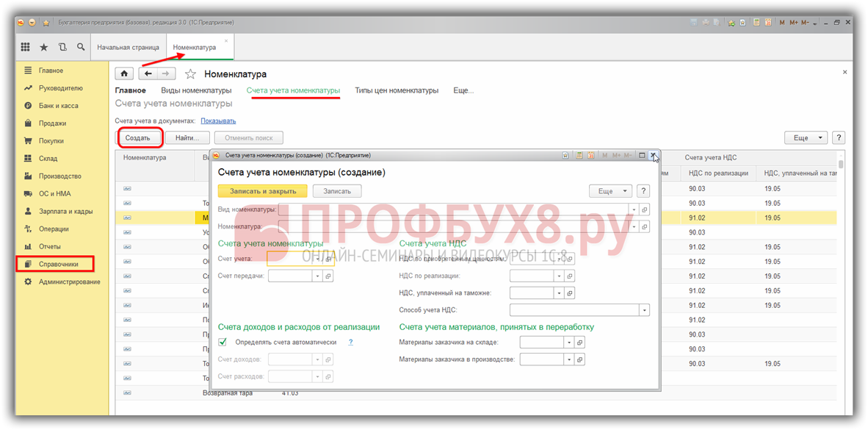
Task: Open the Администрирование section in the sidebar
Action: pyautogui.click(x=62, y=282)
